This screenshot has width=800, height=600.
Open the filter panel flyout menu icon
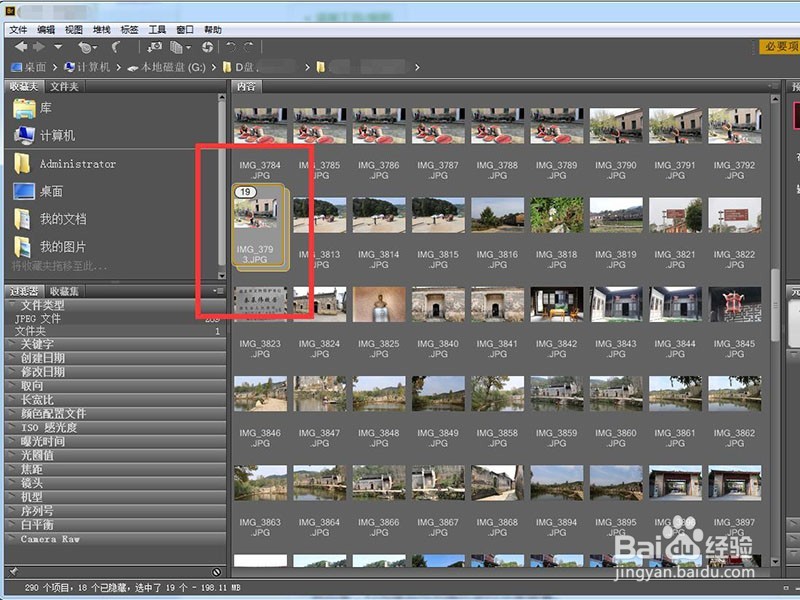(219, 291)
